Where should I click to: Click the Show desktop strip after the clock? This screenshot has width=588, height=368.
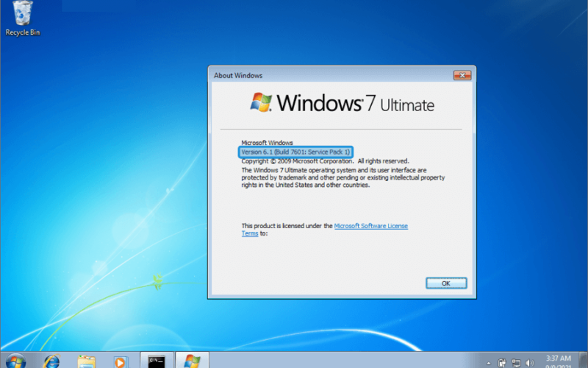coord(584,361)
